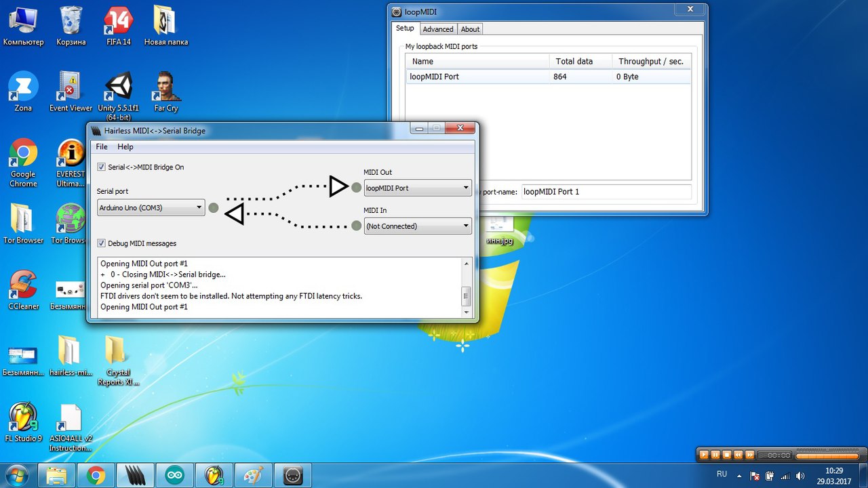Select the hairless-mi... folder icon
868x488 pixels.
point(71,357)
